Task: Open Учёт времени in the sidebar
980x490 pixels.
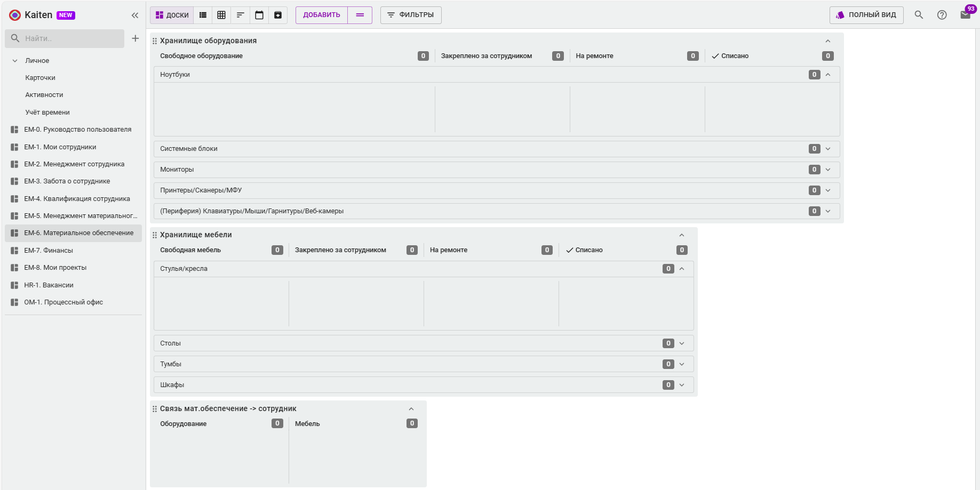Action: [47, 113]
